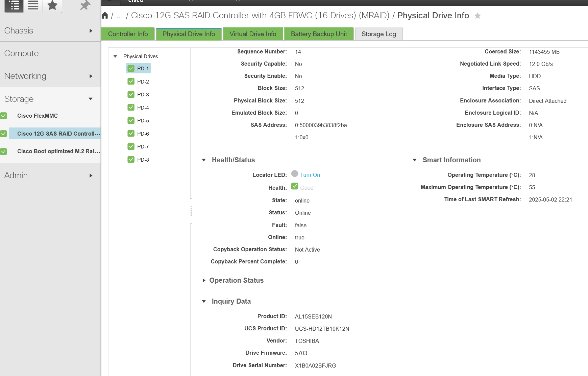This screenshot has width=588, height=376.
Task: Collapse the Health/Status section
Action: tap(204, 160)
